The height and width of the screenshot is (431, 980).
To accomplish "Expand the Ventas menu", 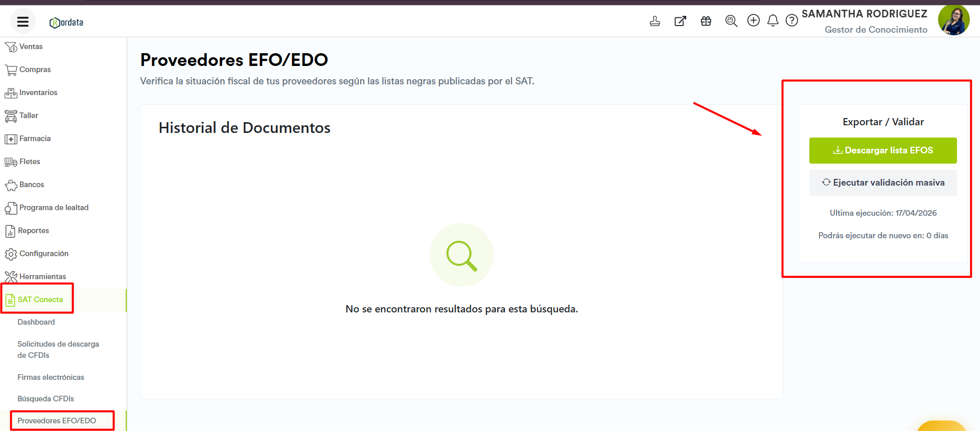I will click(x=31, y=47).
